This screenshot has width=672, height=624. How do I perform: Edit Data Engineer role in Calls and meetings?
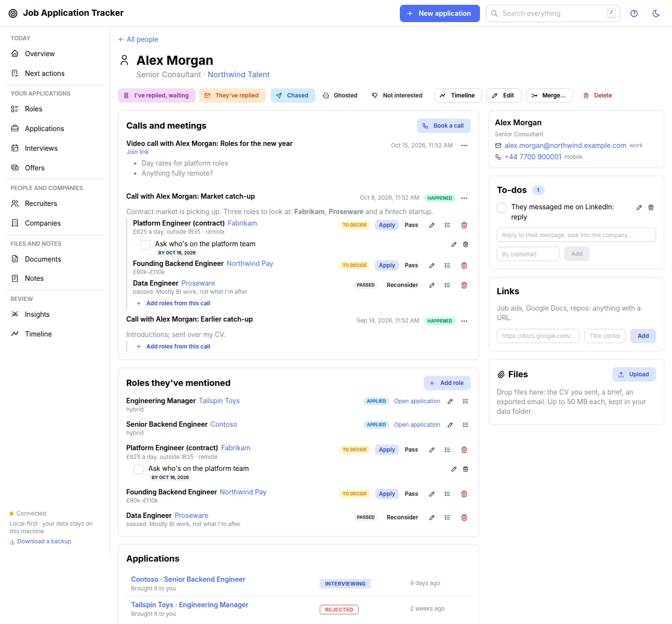tap(432, 285)
